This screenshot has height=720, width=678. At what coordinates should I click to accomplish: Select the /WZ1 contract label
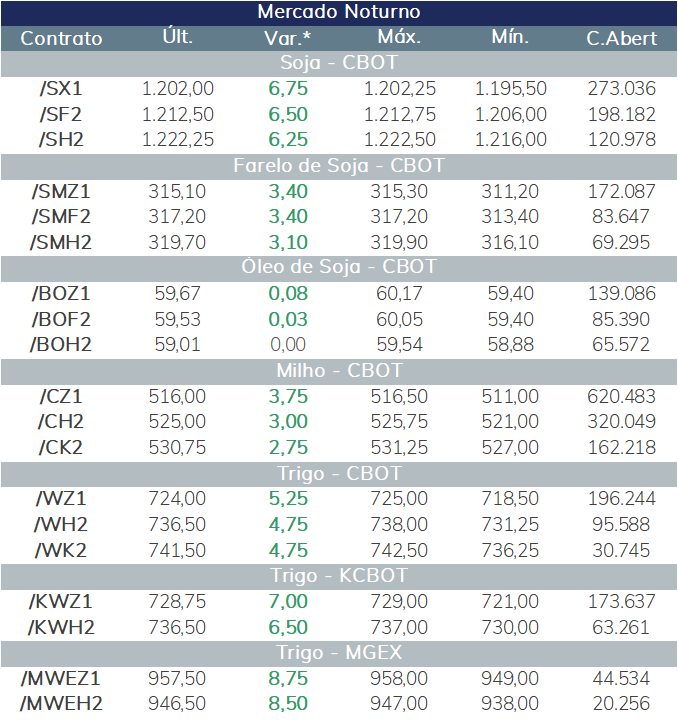(x=61, y=499)
